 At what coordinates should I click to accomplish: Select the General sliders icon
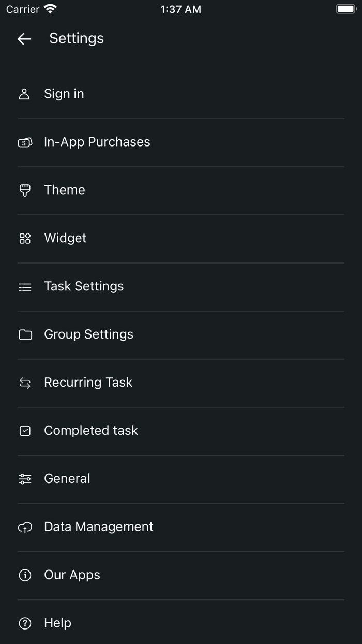tap(24, 479)
